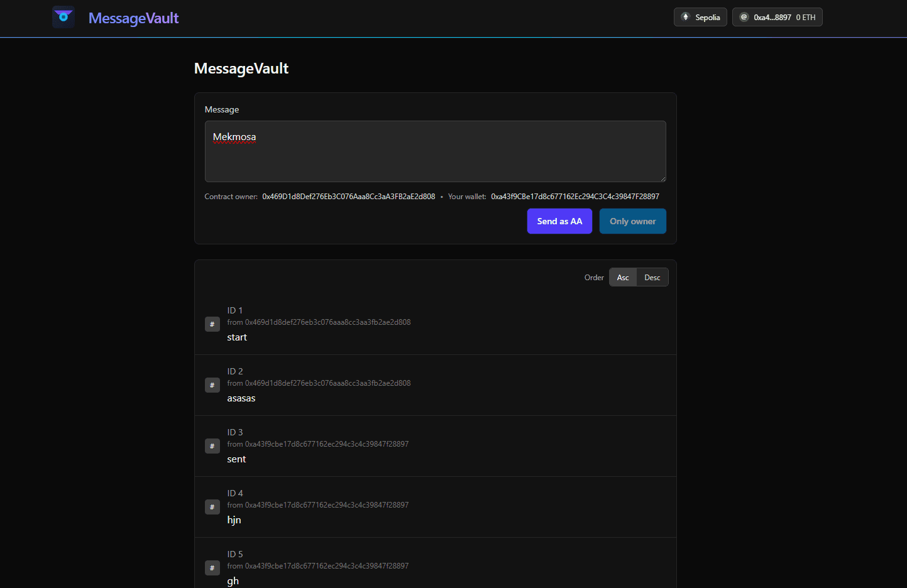907x588 pixels.
Task: Click the hash icon for ID 2
Action: pyautogui.click(x=212, y=385)
